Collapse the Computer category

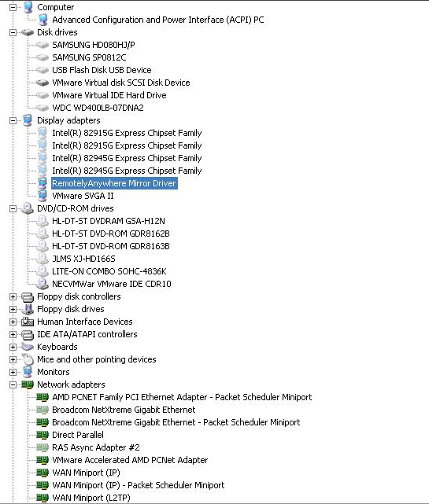[x=13, y=7]
